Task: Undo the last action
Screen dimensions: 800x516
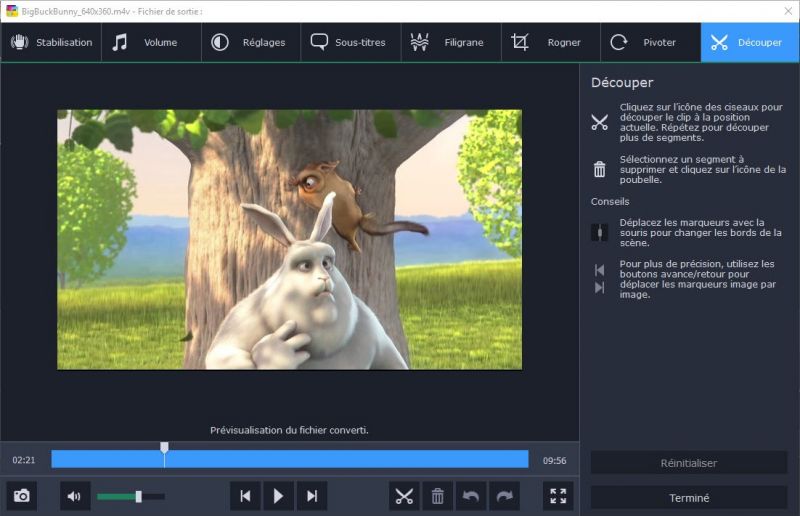Action: click(x=470, y=496)
